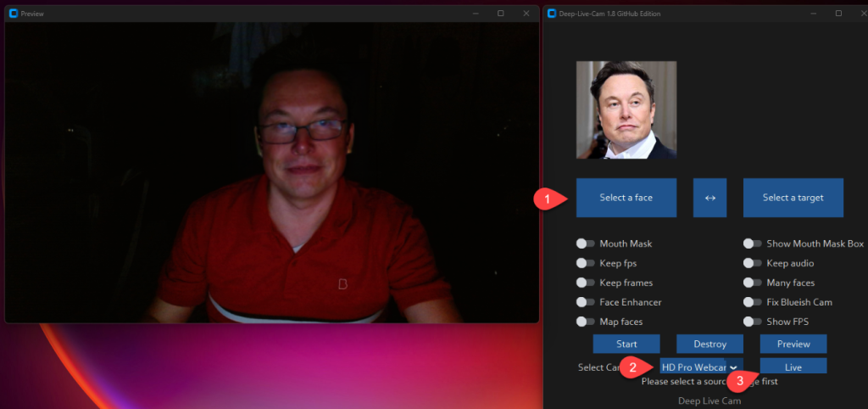Click the Destroy button
Viewport: 868px width, 409px height.
709,344
